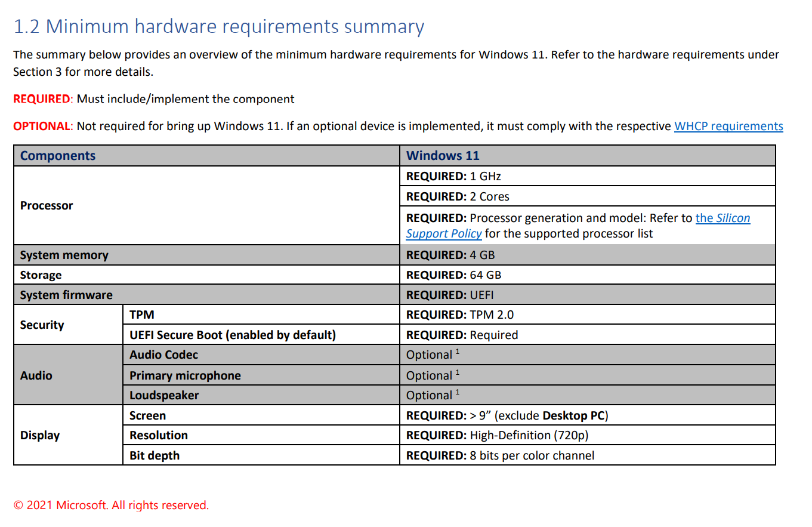
Task: Open the WHCP requirements link
Action: [727, 126]
